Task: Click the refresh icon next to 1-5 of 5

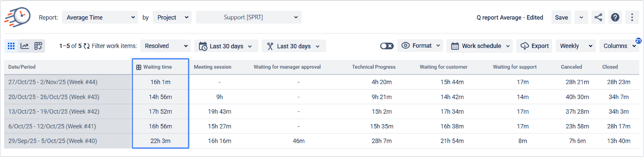Action: coord(87,46)
